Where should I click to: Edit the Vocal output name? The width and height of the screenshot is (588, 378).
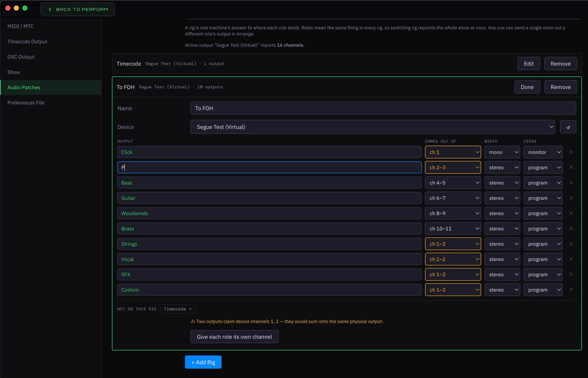[269, 259]
